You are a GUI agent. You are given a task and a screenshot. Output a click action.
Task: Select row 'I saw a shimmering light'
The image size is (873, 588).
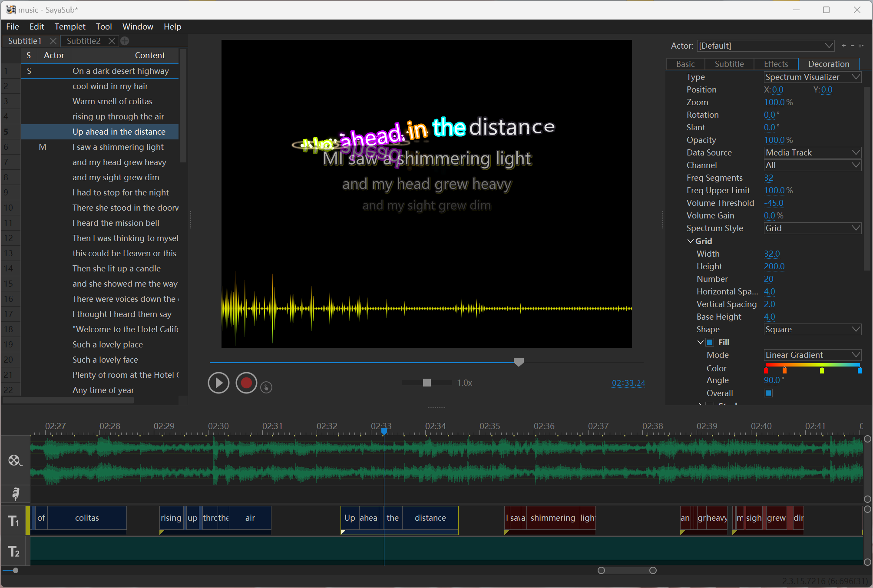[100, 147]
